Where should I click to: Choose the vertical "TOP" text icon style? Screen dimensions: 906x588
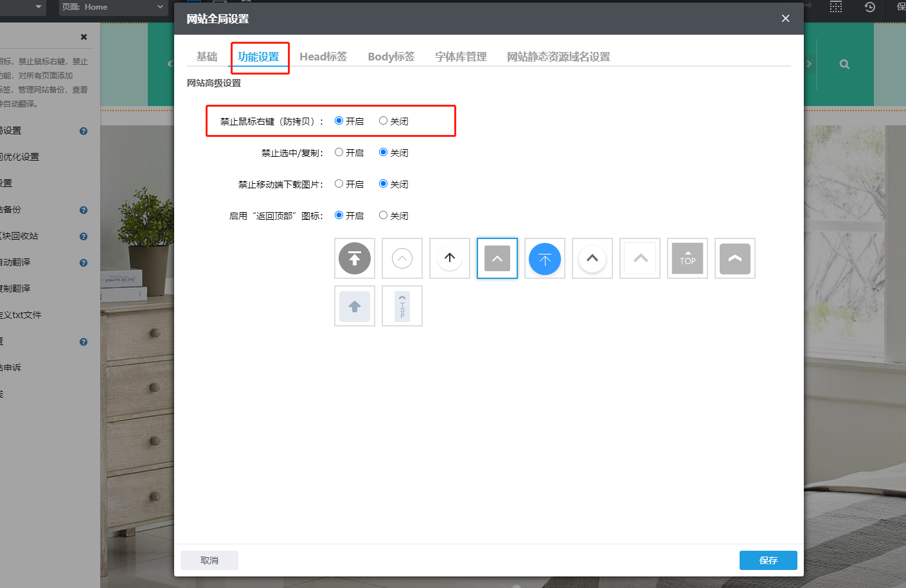point(402,306)
